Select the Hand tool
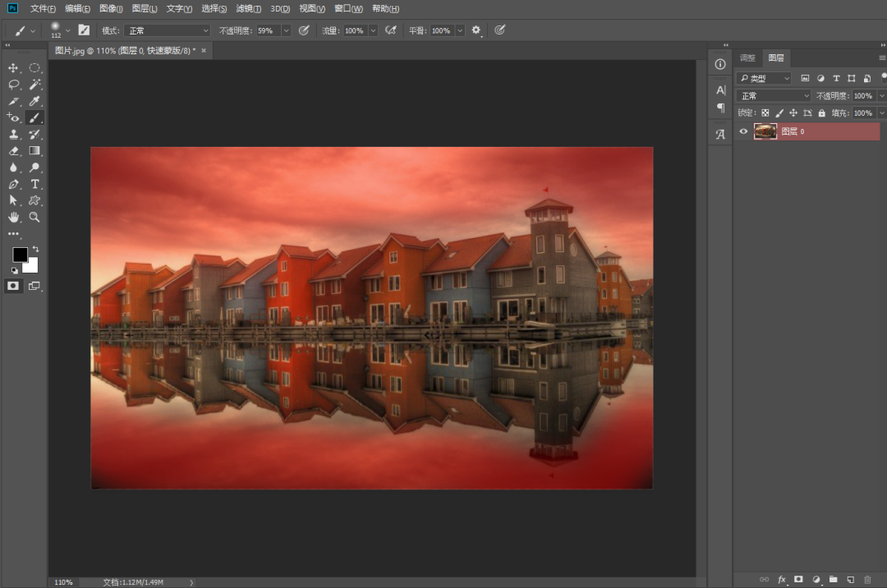887x588 pixels. (x=13, y=217)
